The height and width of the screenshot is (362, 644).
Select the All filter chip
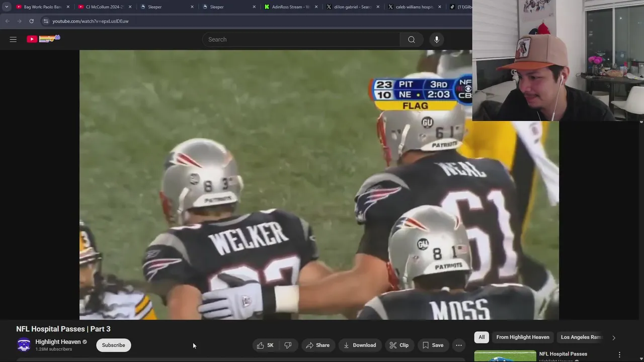481,337
